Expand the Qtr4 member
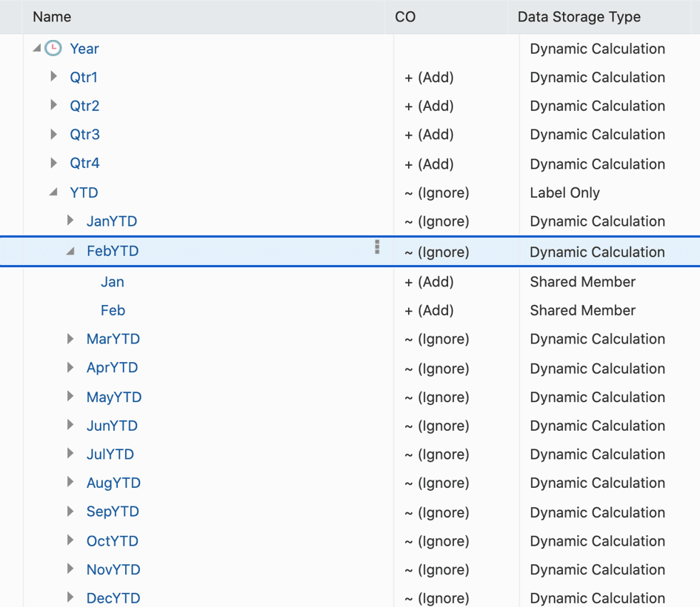This screenshot has width=700, height=607. 53,164
